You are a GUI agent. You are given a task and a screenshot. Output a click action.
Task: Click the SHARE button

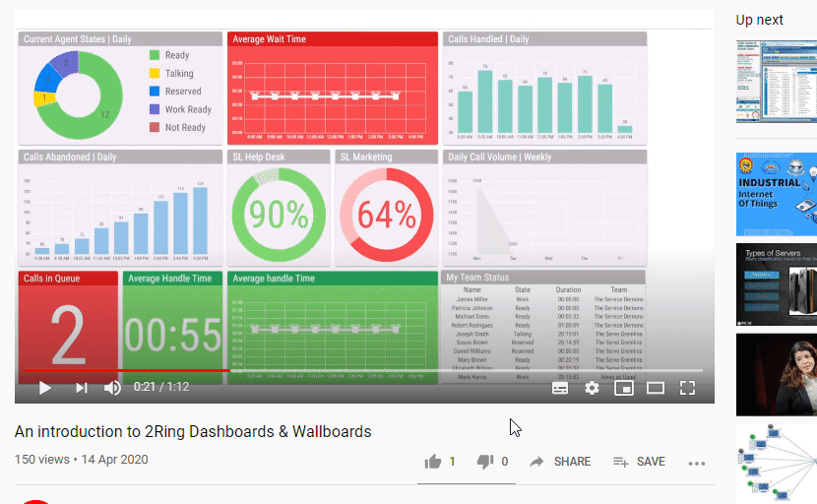(x=560, y=462)
